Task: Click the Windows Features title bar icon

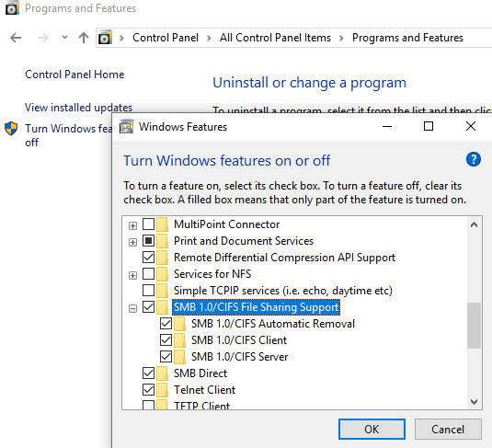Action: point(127,127)
